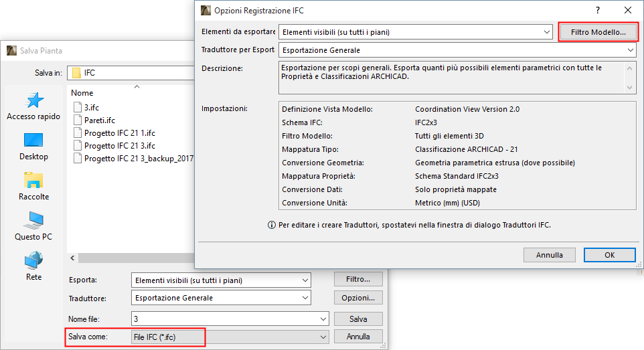Open the Traduttore dropdown in Salva Pianta
Viewport: 644px width, 350px height.
[221, 298]
